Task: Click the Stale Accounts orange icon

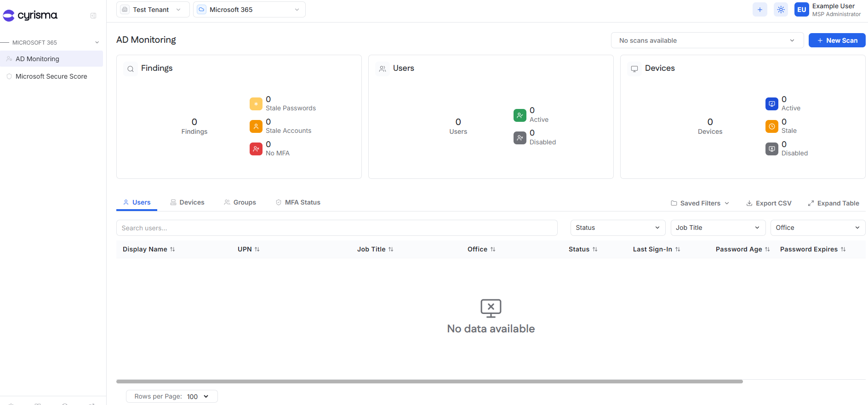Action: pyautogui.click(x=256, y=126)
